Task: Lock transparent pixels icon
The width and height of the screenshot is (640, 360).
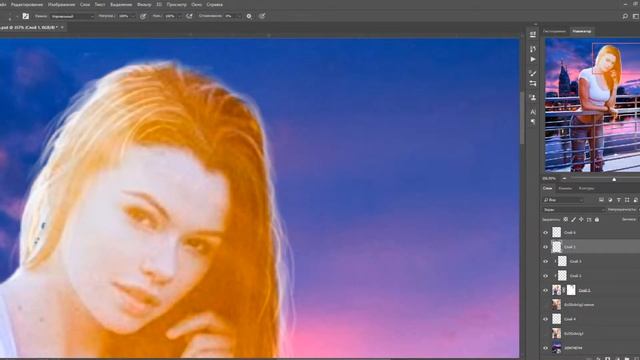Action: (565, 220)
